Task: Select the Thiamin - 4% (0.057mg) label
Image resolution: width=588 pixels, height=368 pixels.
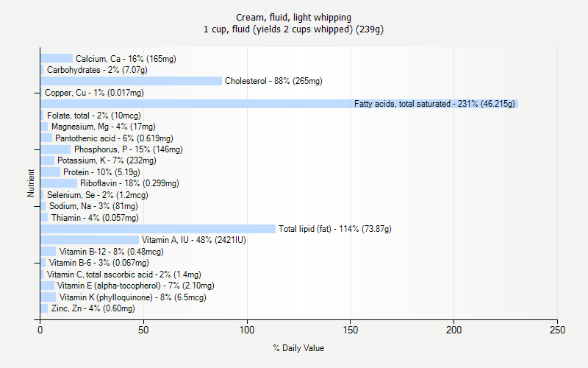Action: 95,218
